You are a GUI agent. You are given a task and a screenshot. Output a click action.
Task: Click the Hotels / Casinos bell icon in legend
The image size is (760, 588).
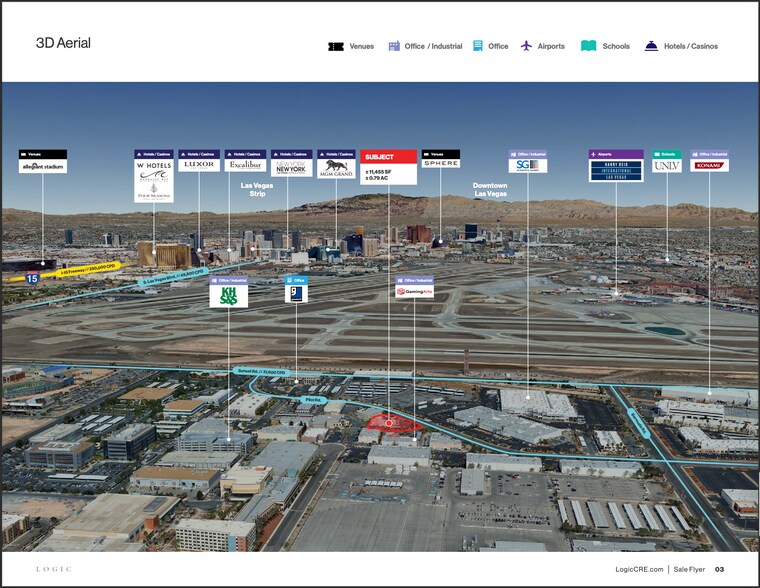coord(651,46)
